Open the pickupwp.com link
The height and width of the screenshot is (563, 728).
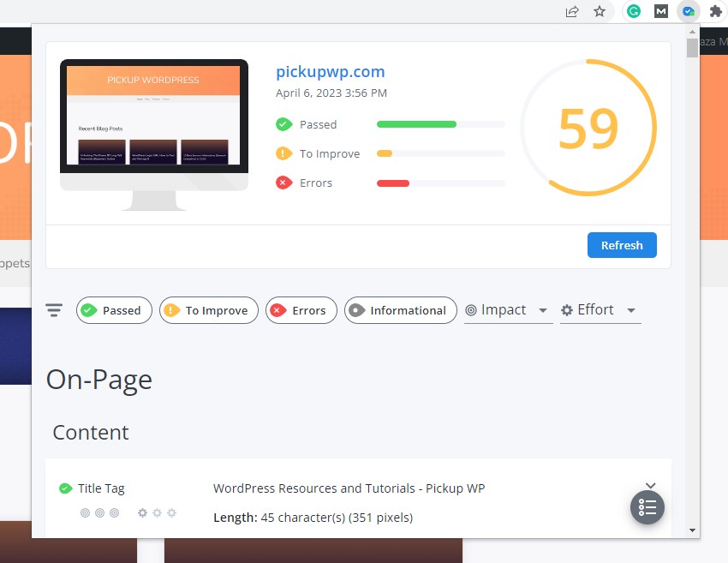[330, 71]
